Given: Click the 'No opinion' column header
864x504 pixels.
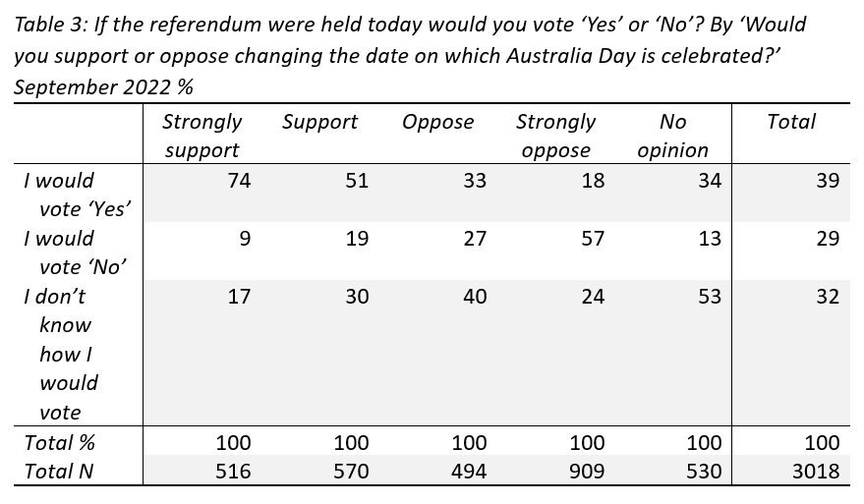Looking at the screenshot, I should (x=672, y=136).
